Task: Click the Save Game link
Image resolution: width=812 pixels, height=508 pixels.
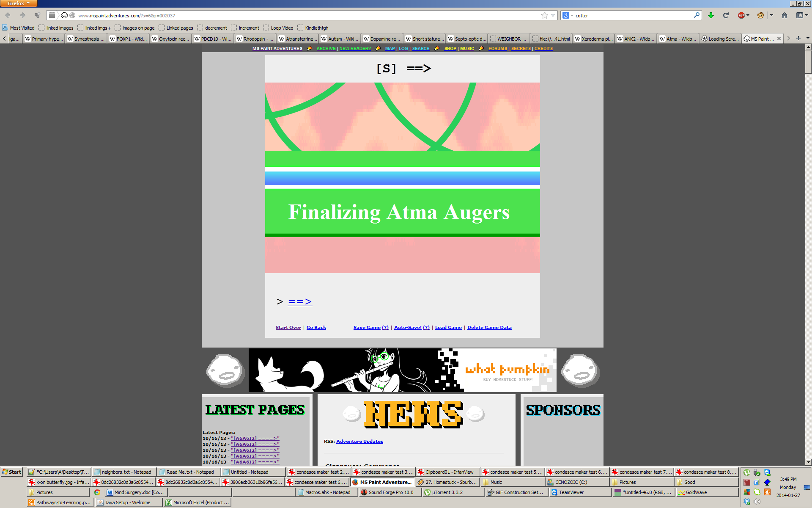Action: pos(367,327)
